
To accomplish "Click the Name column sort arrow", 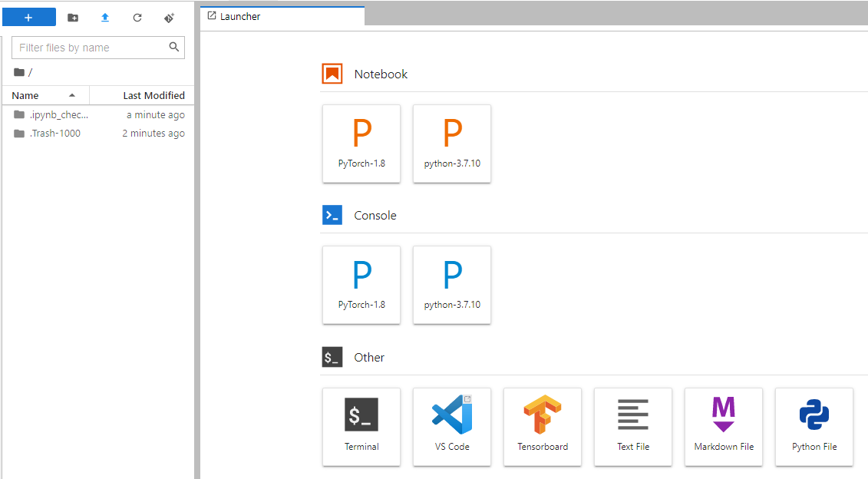I will pos(72,95).
